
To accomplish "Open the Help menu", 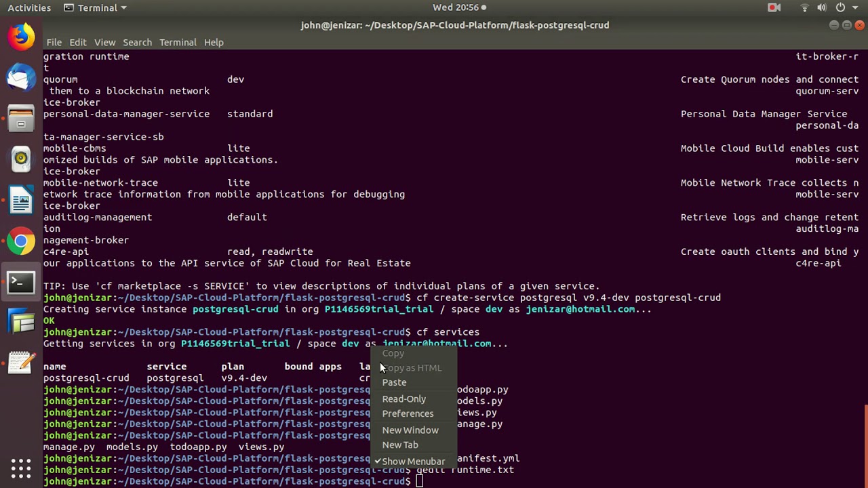I will pyautogui.click(x=214, y=42).
